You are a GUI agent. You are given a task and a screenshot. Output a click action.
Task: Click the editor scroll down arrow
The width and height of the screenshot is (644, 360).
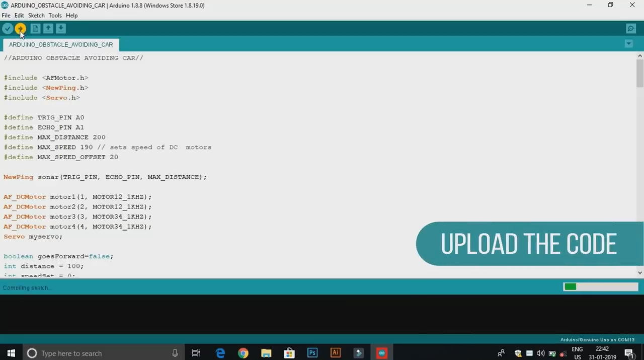tap(640, 273)
